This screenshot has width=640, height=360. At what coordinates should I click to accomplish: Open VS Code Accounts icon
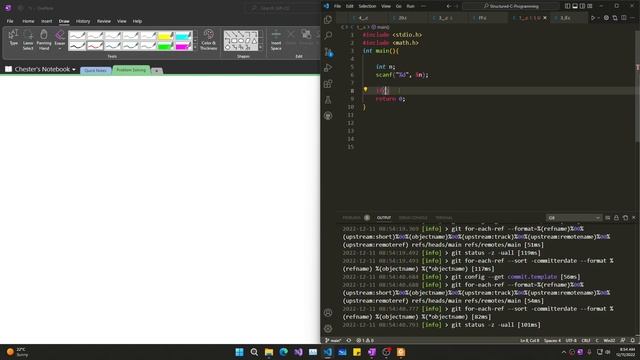tap(328, 313)
